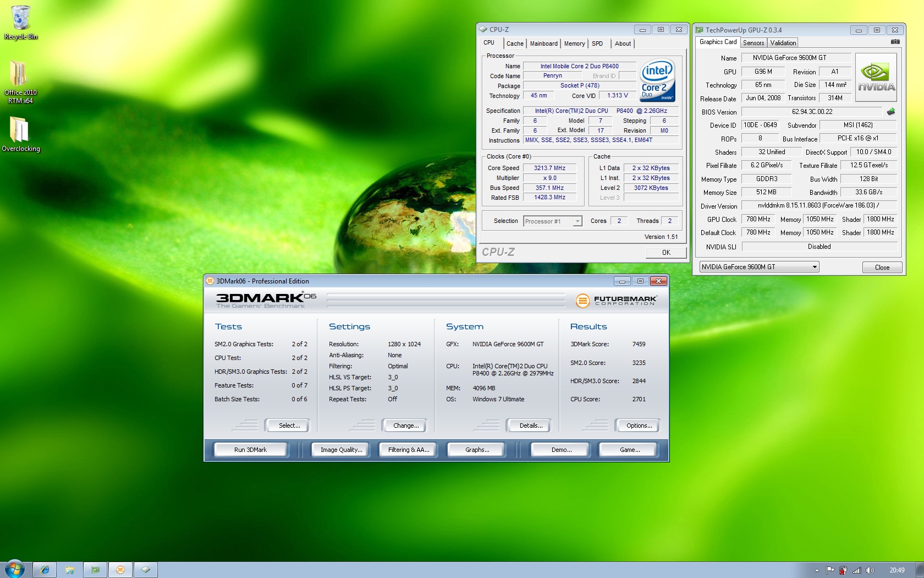This screenshot has height=578, width=924.
Task: Switch to CPU-Z via taskbar button
Action: pyautogui.click(x=146, y=570)
